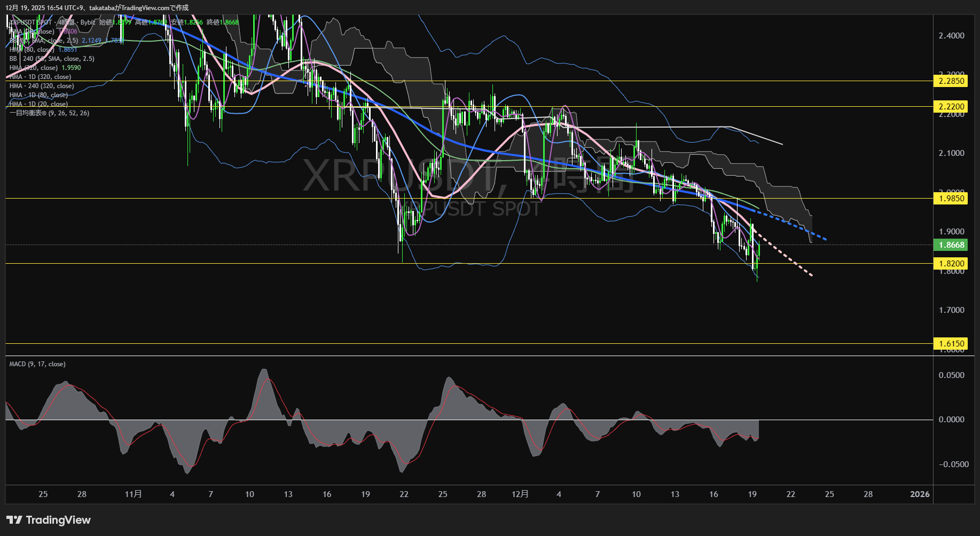Select the HMA・1D (20, close) legend entry

(37, 104)
